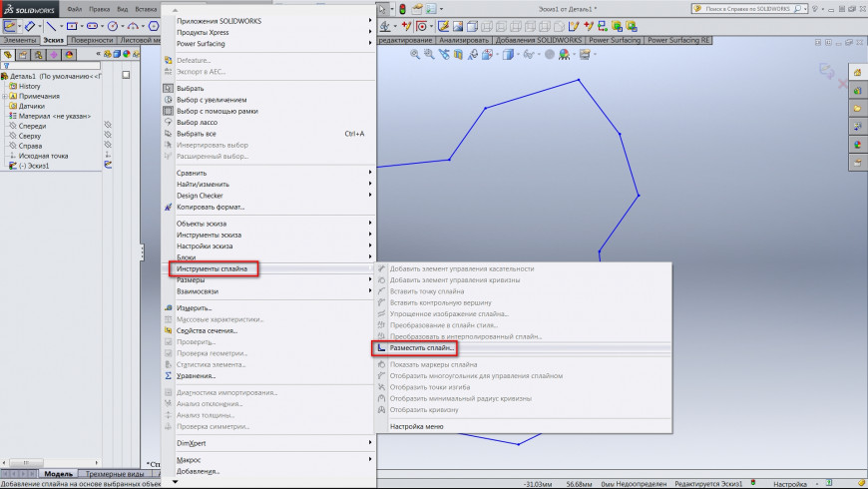Click the Zoom to Area icon
The image size is (868, 489).
click(429, 54)
